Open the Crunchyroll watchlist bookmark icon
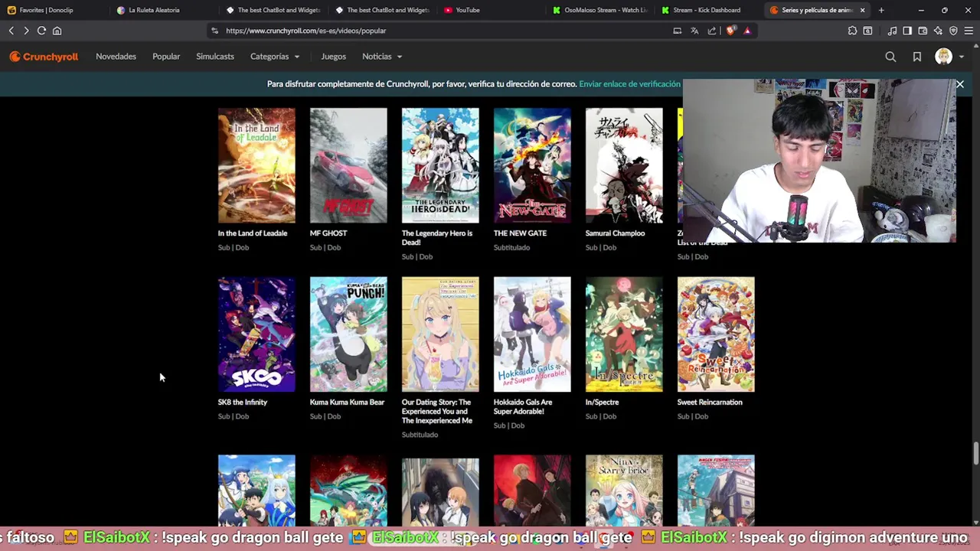980x551 pixels. (916, 57)
